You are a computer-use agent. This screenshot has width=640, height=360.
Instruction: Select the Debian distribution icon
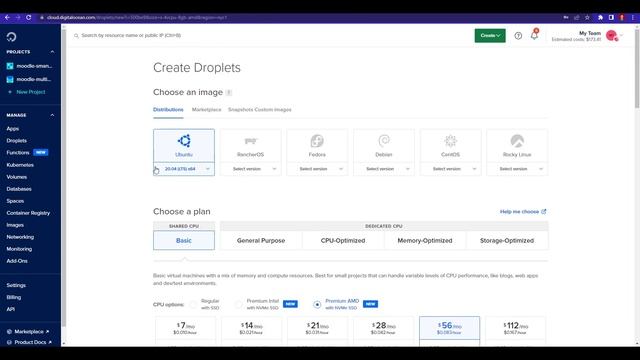[384, 141]
